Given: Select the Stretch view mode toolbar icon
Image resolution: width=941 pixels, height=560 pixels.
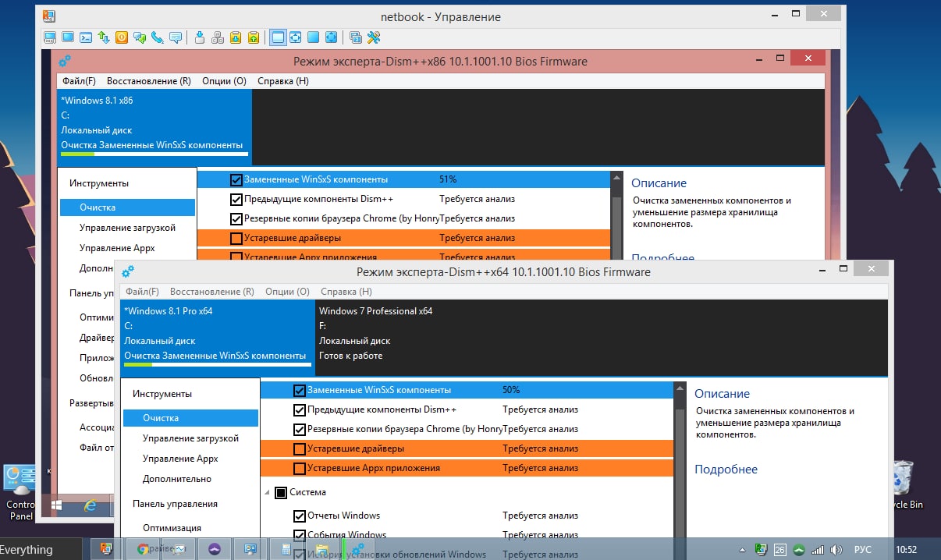Looking at the screenshot, I should 296,37.
